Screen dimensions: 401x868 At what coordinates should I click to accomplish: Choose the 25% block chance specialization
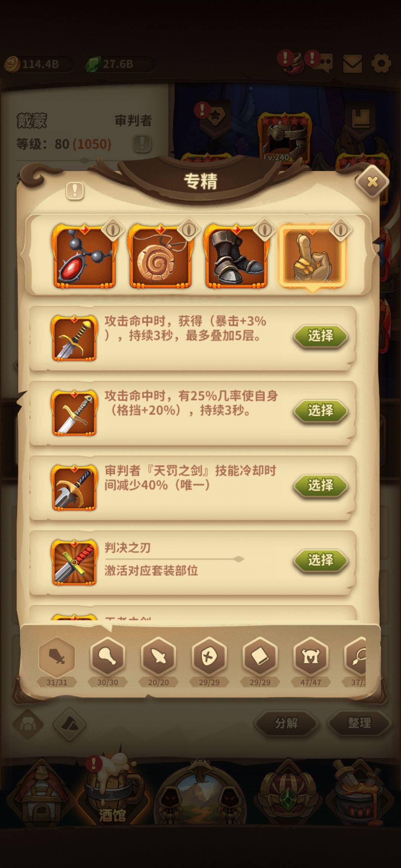pos(321,411)
